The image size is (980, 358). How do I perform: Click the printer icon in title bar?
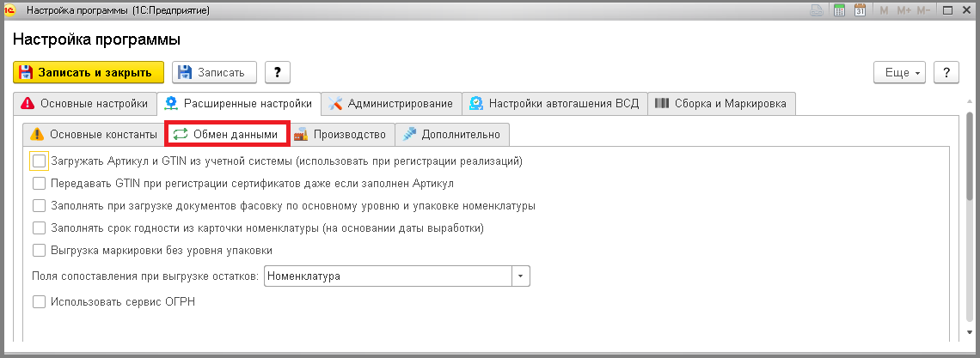817,10
